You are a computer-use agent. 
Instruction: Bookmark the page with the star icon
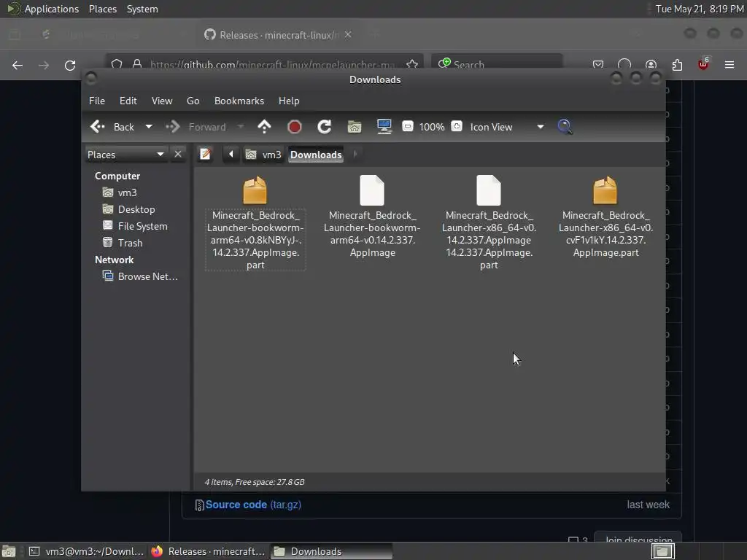click(412, 64)
